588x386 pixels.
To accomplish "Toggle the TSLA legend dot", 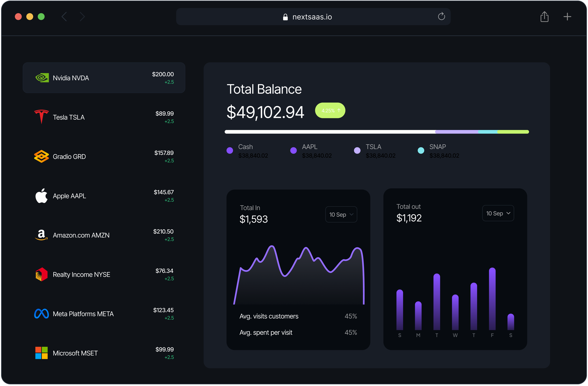I will tap(357, 150).
